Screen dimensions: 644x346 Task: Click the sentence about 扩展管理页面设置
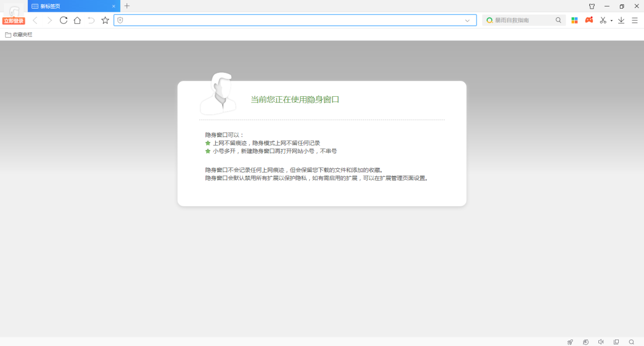(x=317, y=178)
